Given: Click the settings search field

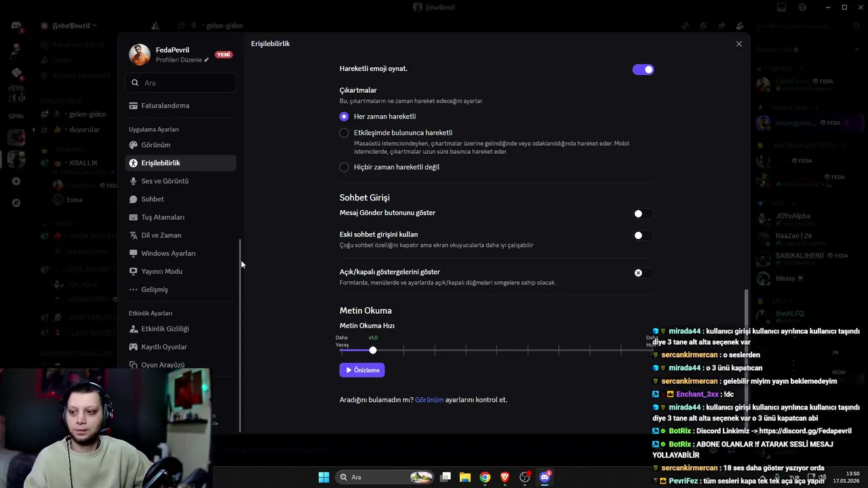Looking at the screenshot, I should pyautogui.click(x=180, y=83).
